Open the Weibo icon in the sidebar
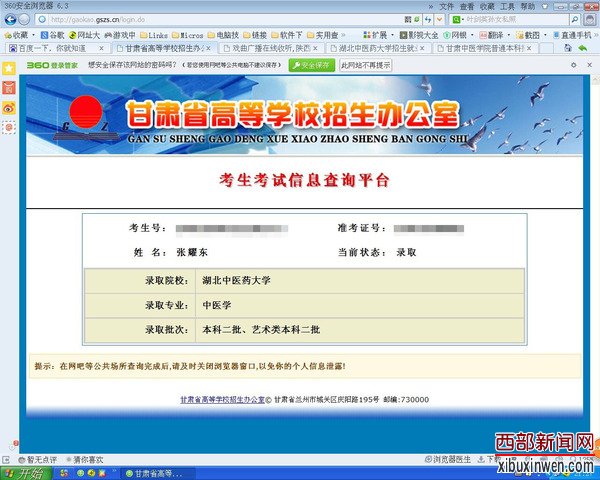This screenshot has width=600, height=480. click(x=9, y=107)
